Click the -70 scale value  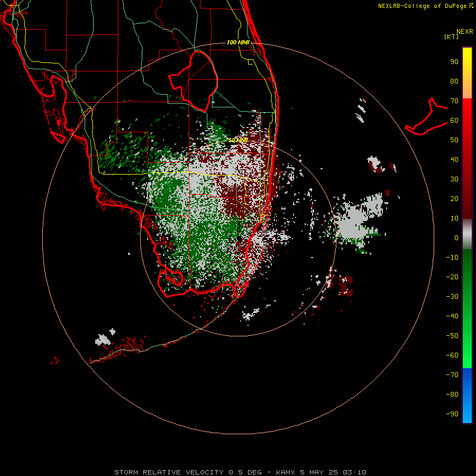click(x=452, y=375)
